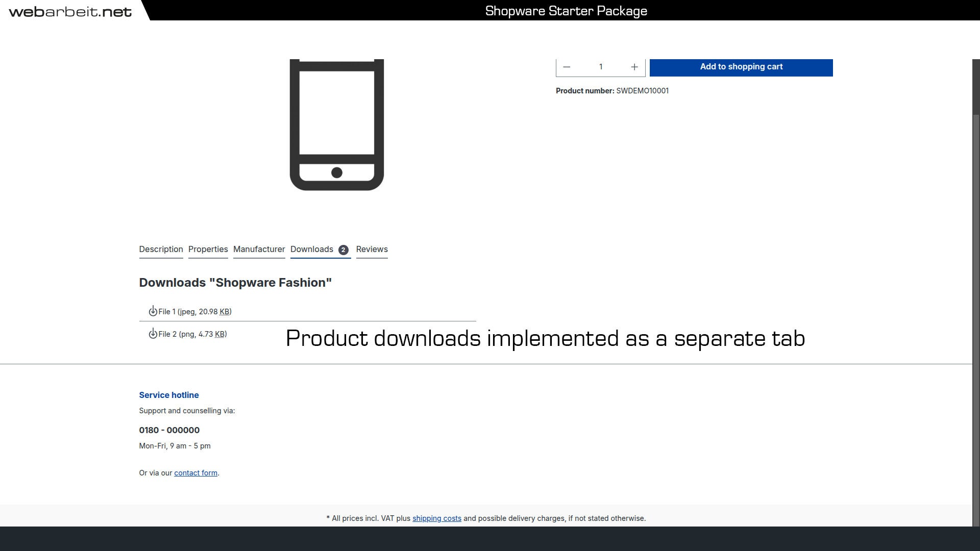Decrease quantity with the minus button
Screen dimensions: 980x551
click(x=567, y=67)
